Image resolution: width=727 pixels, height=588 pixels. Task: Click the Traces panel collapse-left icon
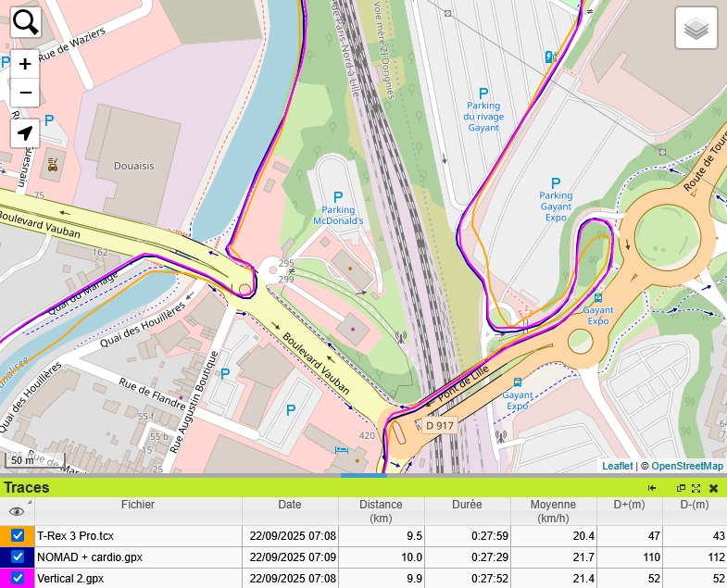tap(652, 488)
